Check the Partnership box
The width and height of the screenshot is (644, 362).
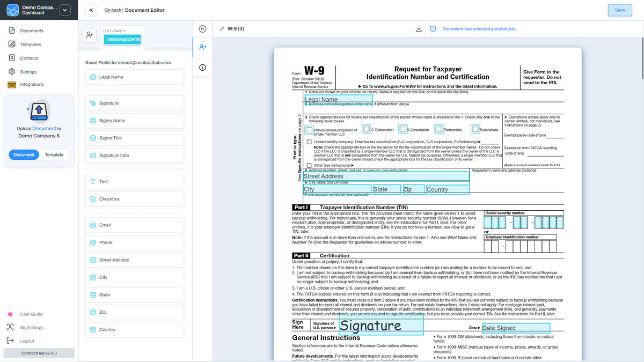[x=439, y=129]
